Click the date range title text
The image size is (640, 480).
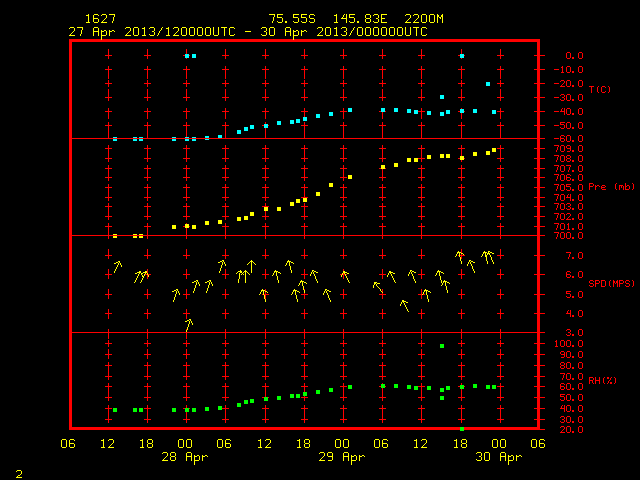[x=248, y=32]
